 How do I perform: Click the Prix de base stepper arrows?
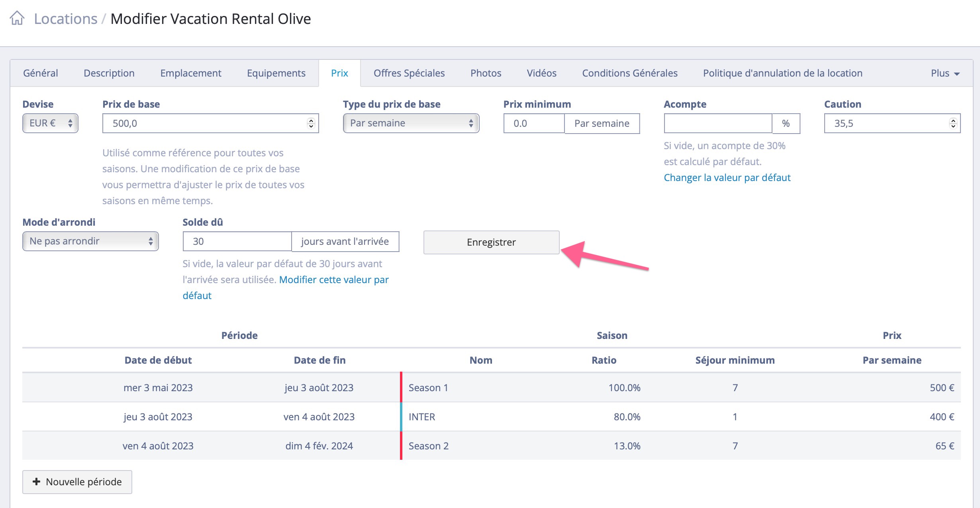point(311,123)
